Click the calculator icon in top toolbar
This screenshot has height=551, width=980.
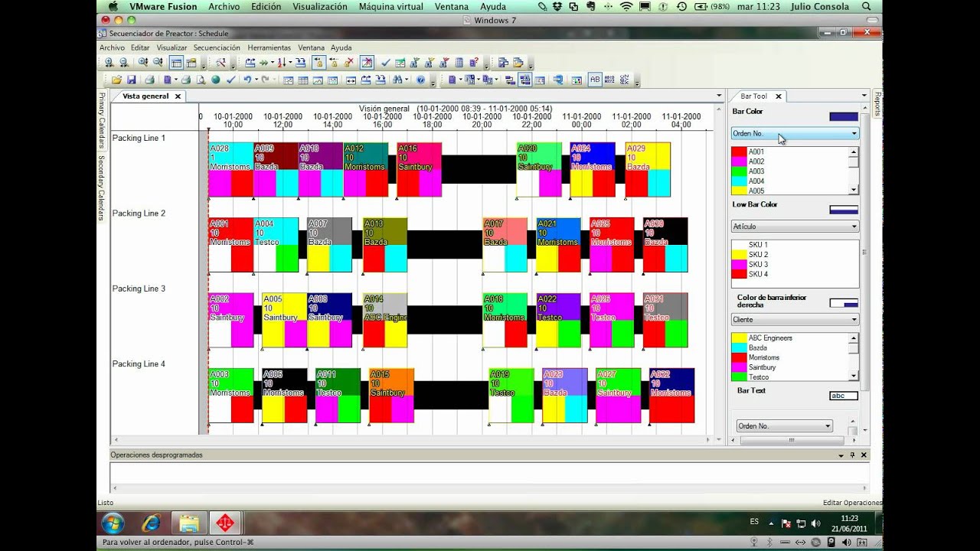click(459, 63)
